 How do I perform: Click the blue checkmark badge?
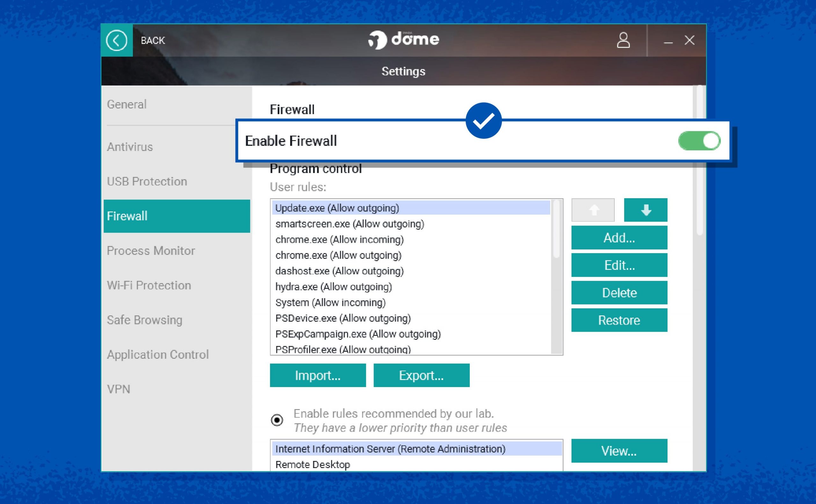tap(484, 120)
